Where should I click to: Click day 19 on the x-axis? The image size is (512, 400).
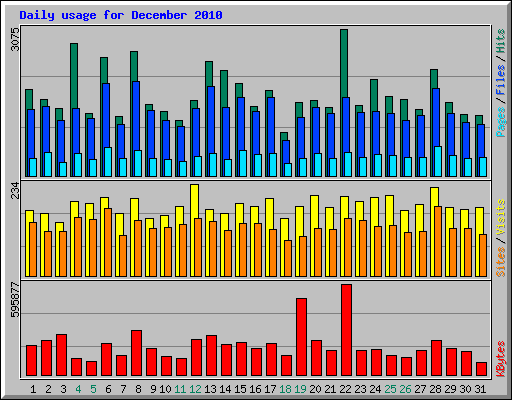[300, 389]
